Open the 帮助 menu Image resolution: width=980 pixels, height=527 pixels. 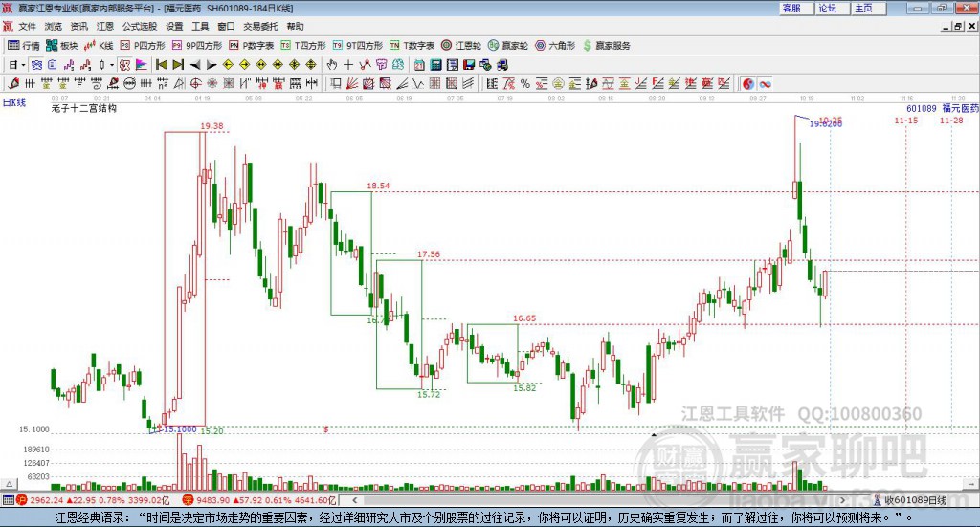[295, 26]
